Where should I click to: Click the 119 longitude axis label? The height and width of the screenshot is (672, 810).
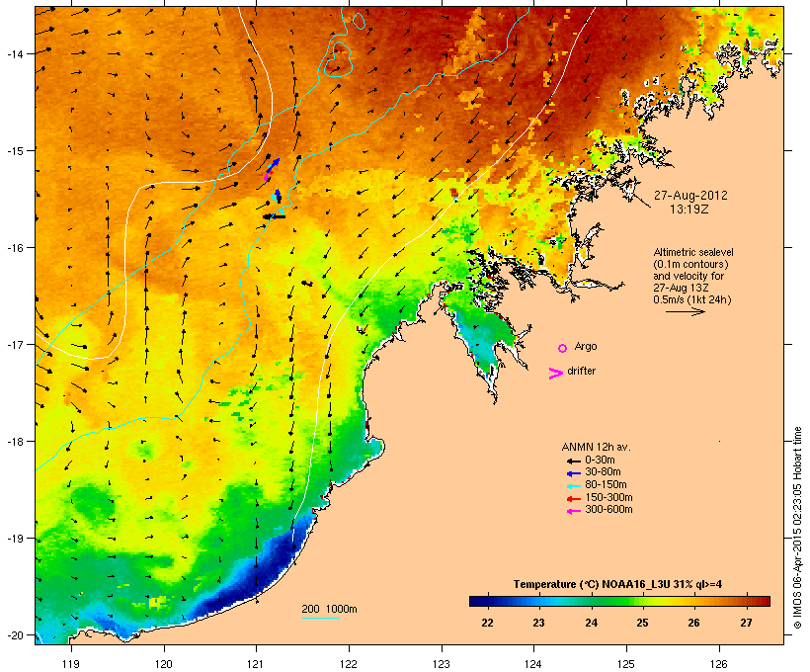click(71, 664)
